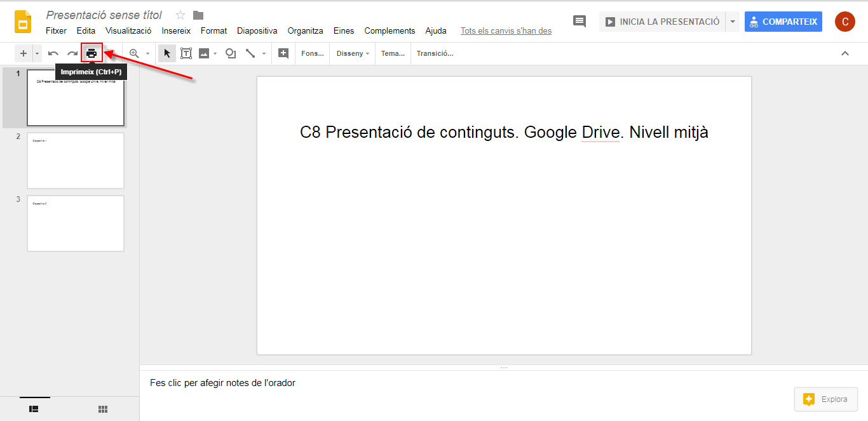Click the speaker notes field 'Fes clic per afegir notes'
The width and height of the screenshot is (868, 421).
pyautogui.click(x=222, y=383)
